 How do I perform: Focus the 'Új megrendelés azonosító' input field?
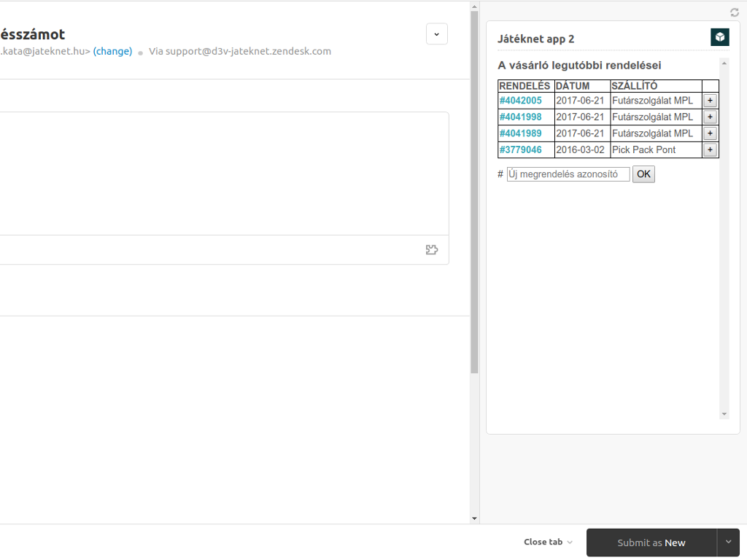click(x=568, y=174)
